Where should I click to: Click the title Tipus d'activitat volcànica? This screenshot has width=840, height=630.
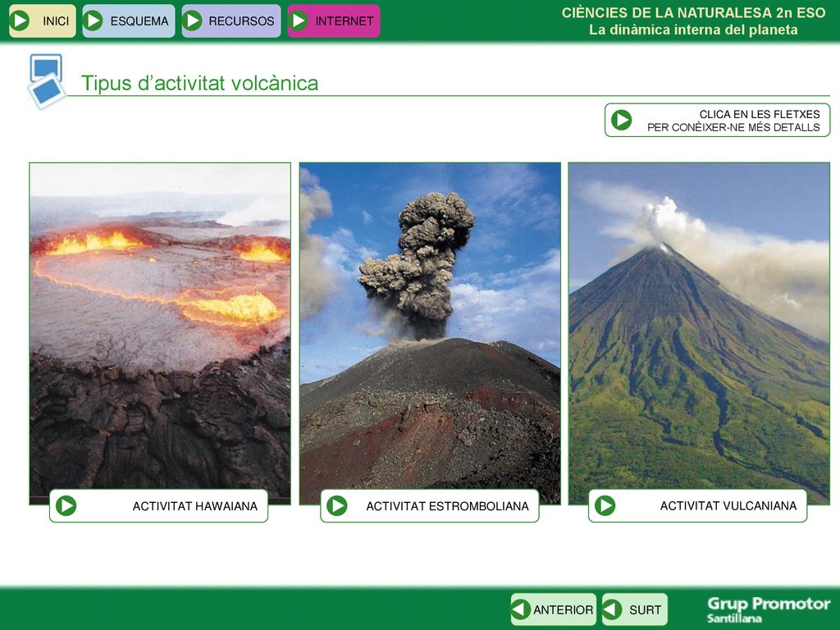click(200, 84)
